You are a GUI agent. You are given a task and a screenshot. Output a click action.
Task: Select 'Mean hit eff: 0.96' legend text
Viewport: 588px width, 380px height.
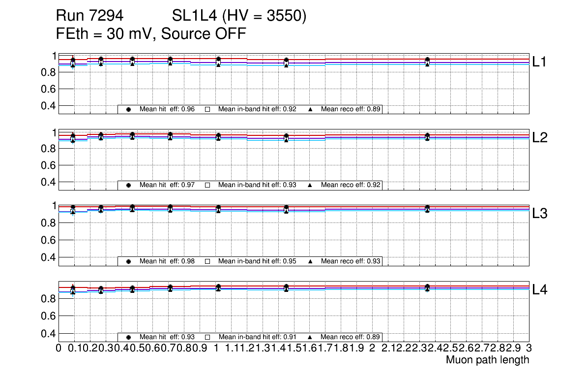point(167,109)
